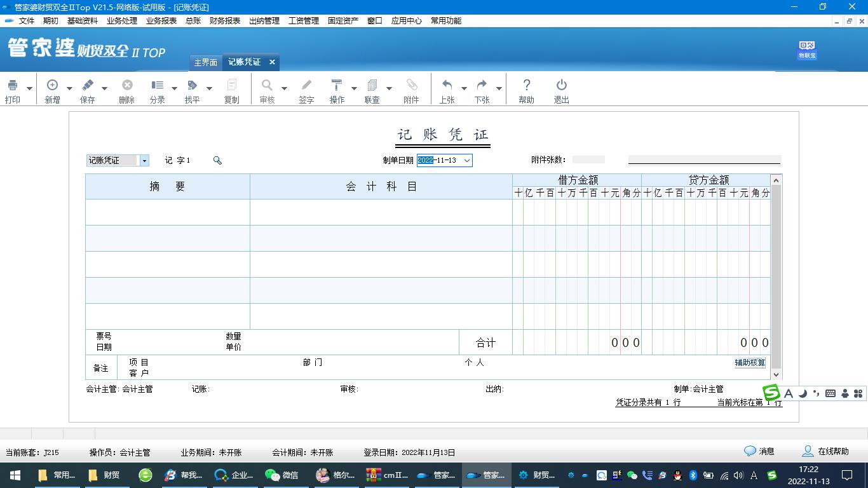
Task: Click the 消息 message bubble icon
Action: [x=750, y=451]
